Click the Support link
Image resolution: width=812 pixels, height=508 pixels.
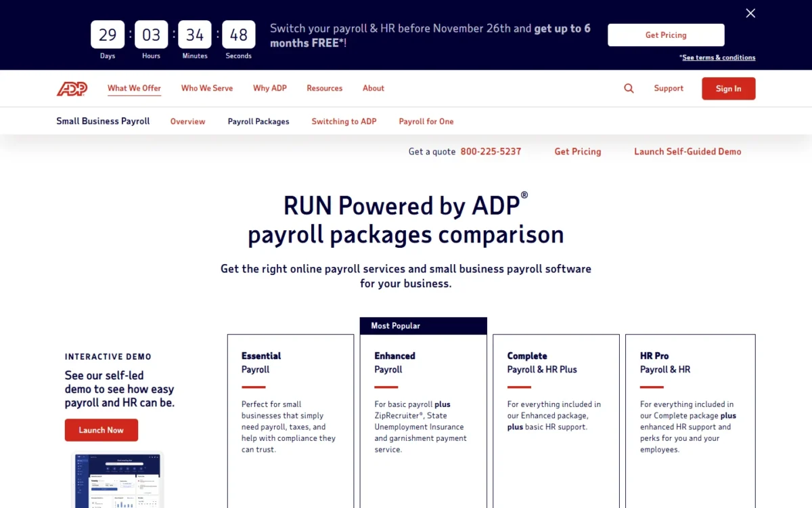point(669,88)
